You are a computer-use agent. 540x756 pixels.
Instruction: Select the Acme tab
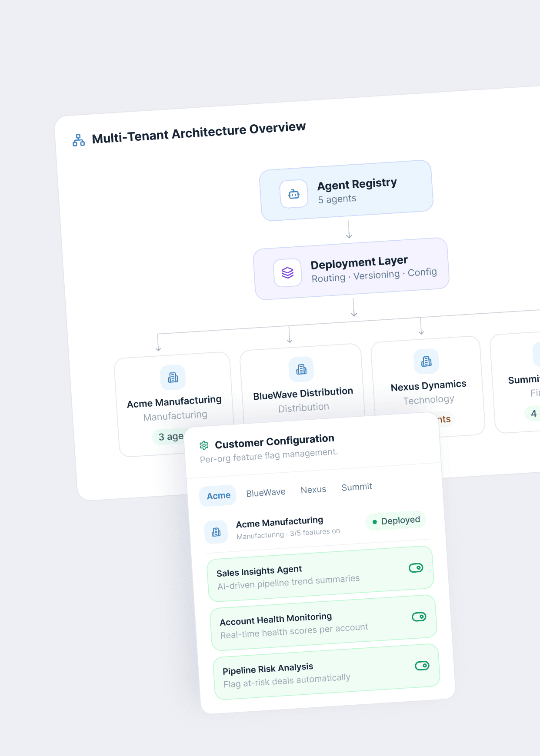coord(218,496)
